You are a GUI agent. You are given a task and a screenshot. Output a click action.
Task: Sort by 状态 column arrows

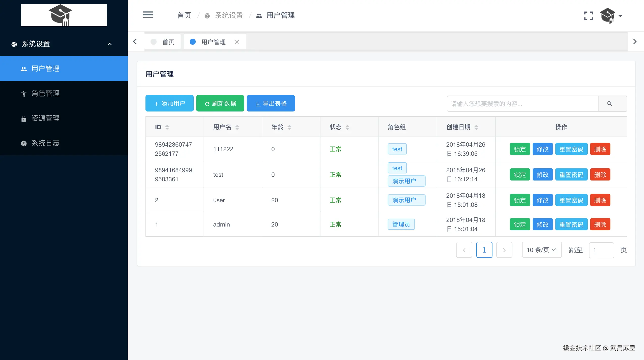pyautogui.click(x=347, y=127)
